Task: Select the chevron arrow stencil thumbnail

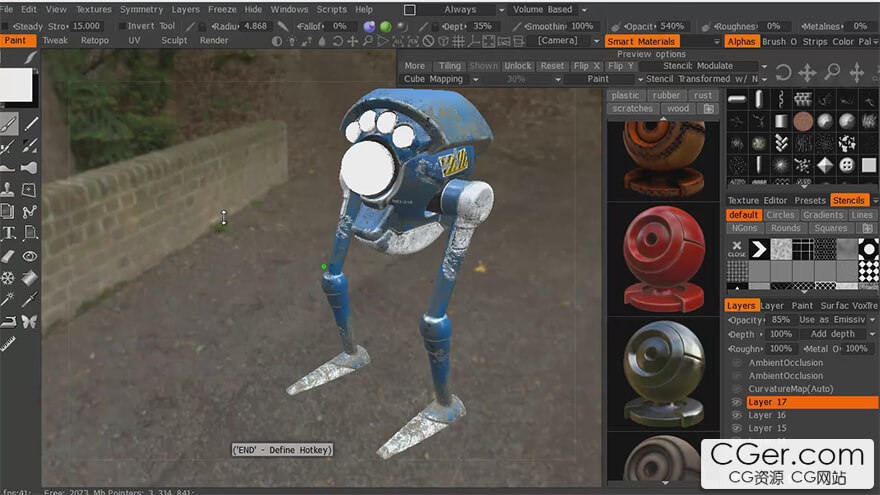Action: pyautogui.click(x=759, y=249)
